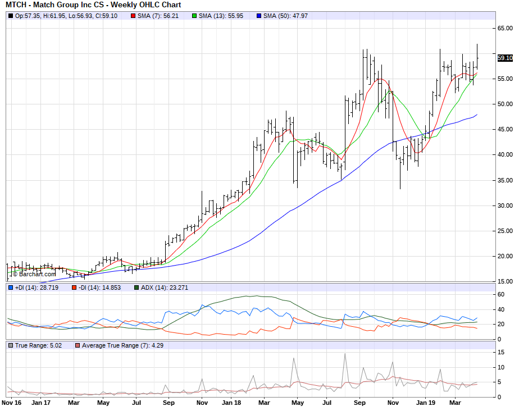Click the red -DI (14) legend swatch

(74, 287)
